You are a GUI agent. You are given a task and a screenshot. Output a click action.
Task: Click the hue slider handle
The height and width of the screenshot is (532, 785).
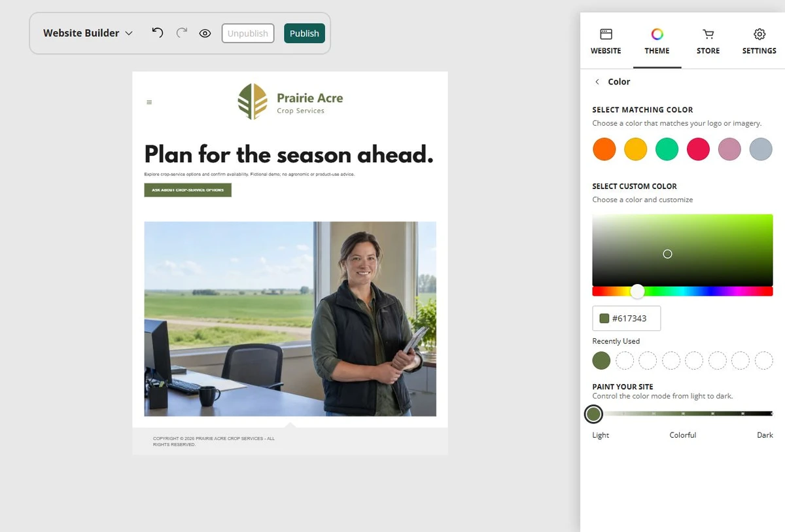tap(637, 291)
